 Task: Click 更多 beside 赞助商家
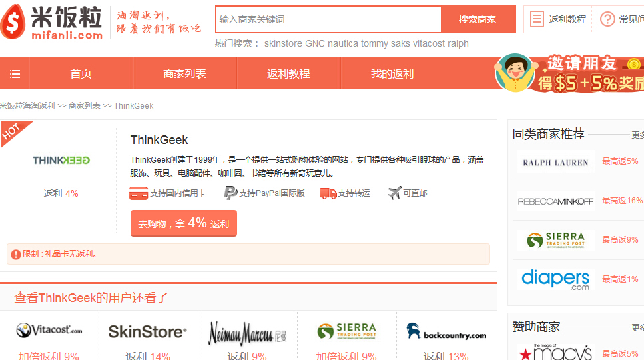click(x=637, y=327)
